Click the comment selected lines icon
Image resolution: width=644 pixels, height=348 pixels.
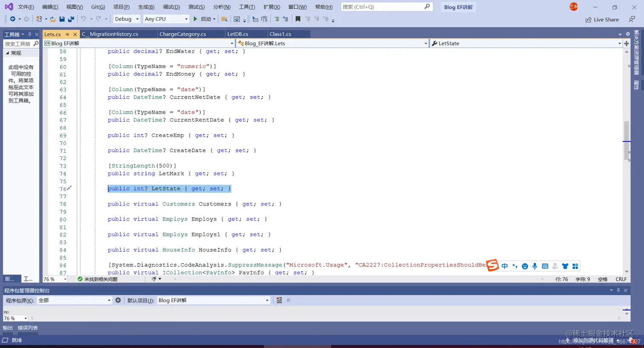tap(276, 19)
